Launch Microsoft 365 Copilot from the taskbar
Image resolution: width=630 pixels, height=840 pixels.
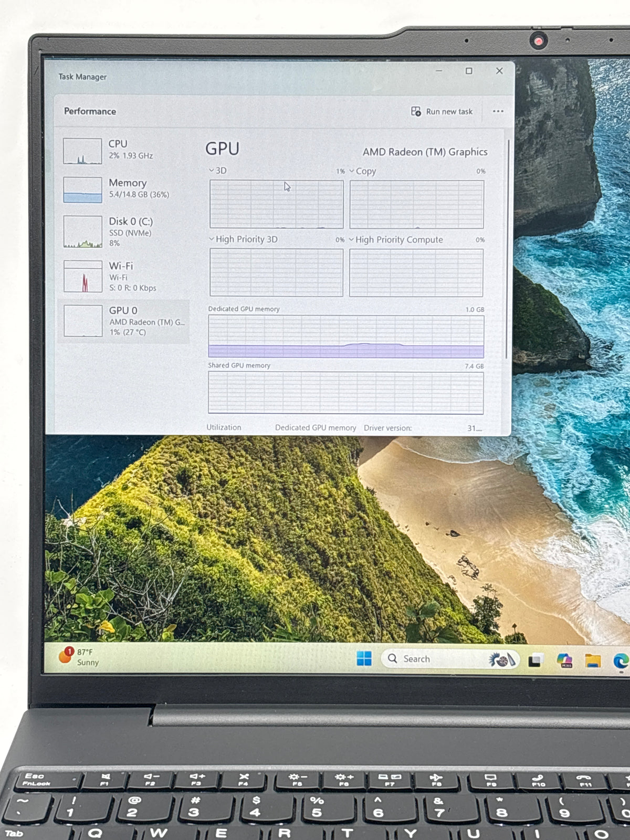[x=565, y=660]
